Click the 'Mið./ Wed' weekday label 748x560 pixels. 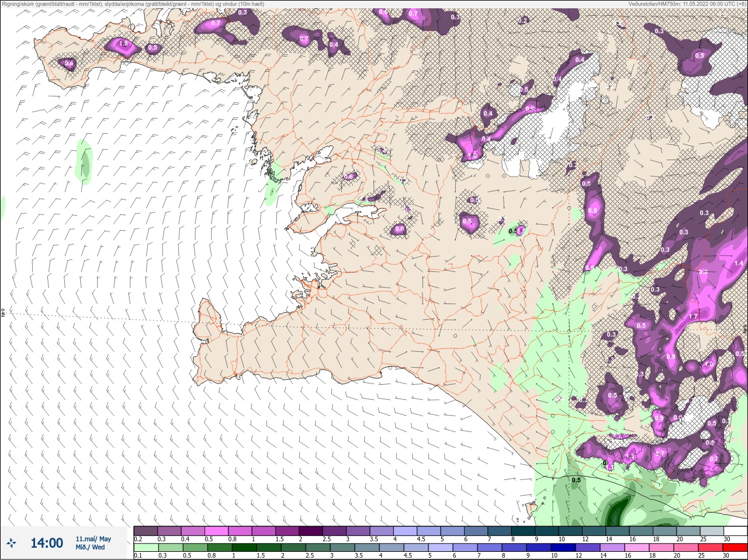coord(90,547)
